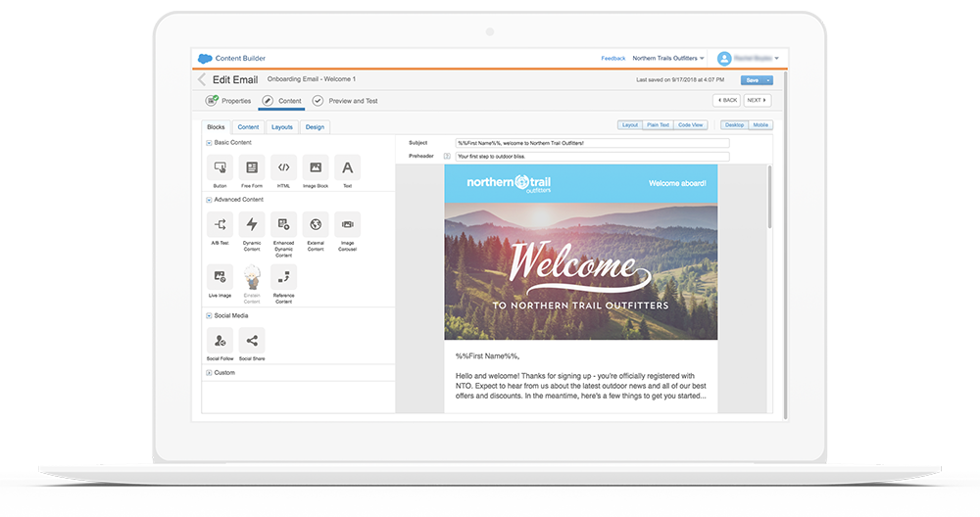
Task: Click the 'Welcome aboard!' header text
Action: pos(677,183)
